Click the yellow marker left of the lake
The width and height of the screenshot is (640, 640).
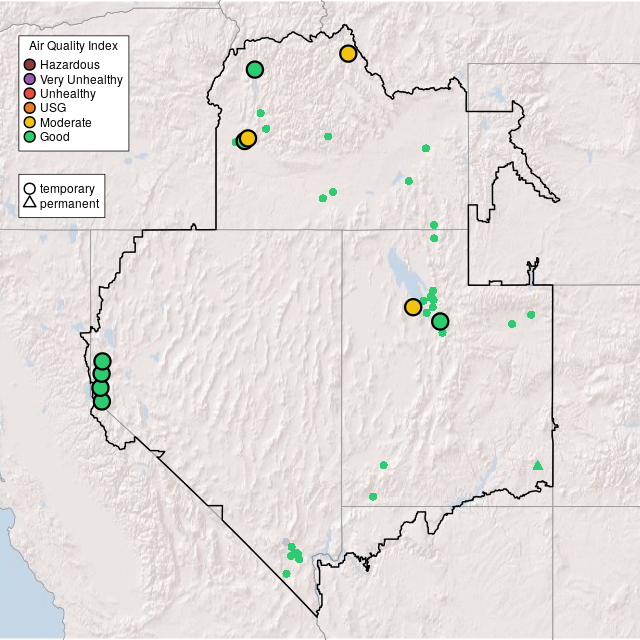click(x=413, y=306)
